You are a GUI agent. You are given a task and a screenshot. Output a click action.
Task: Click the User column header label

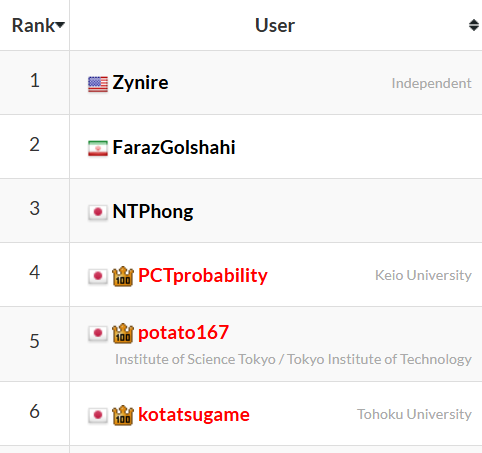(x=275, y=25)
